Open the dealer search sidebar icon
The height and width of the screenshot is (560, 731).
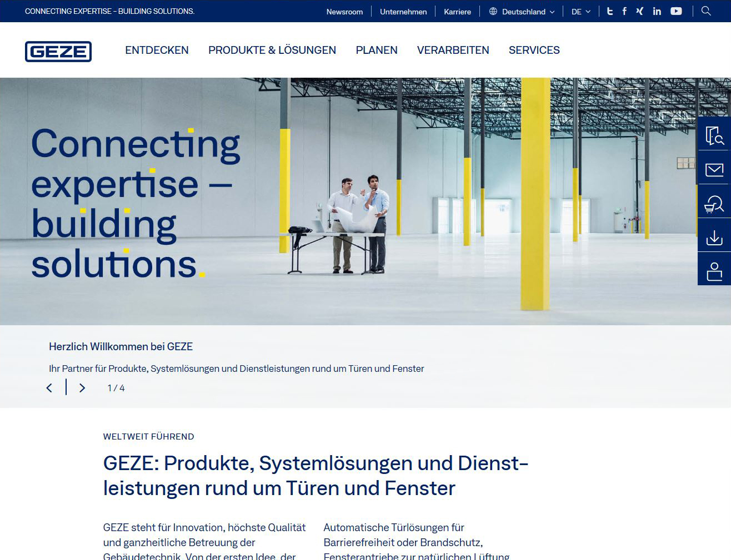[x=714, y=201]
